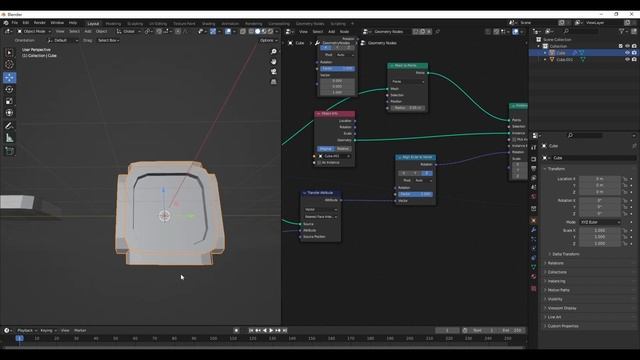
Task: Expand the Visibility panel
Action: pos(555,299)
